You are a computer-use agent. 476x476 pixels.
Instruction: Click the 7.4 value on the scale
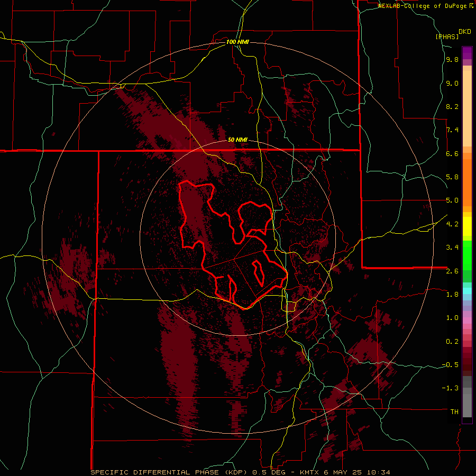tap(452, 130)
